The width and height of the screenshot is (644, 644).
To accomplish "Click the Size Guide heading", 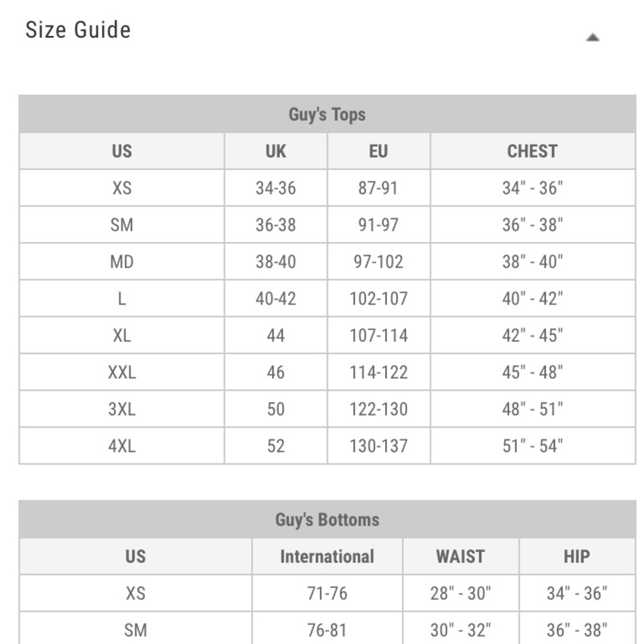I will (78, 30).
